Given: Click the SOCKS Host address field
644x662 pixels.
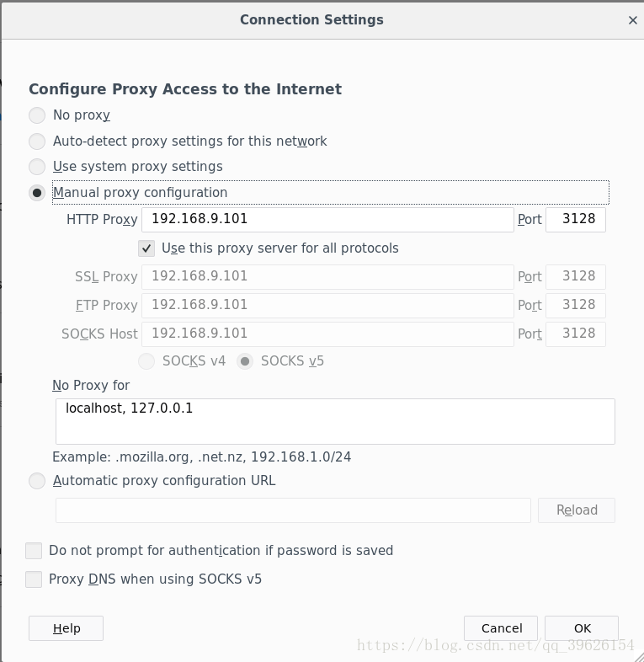Looking at the screenshot, I should (327, 334).
